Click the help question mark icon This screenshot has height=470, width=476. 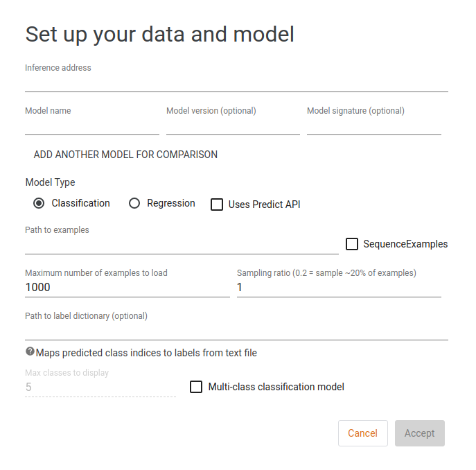coord(30,352)
